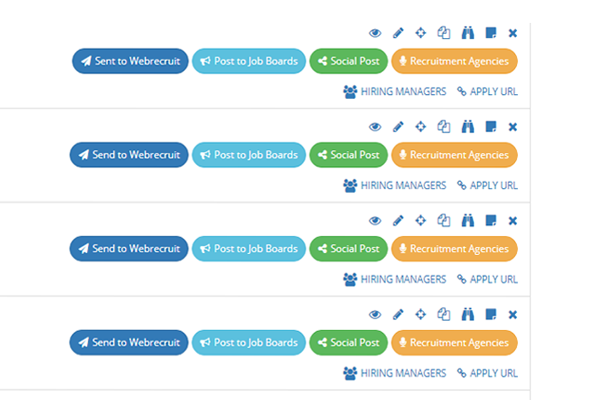Click the X delete icon in the third row
This screenshot has height=400, width=600.
pos(513,221)
